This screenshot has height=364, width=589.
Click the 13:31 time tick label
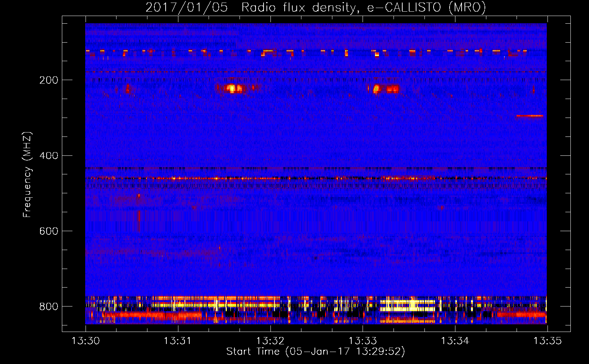178,341
